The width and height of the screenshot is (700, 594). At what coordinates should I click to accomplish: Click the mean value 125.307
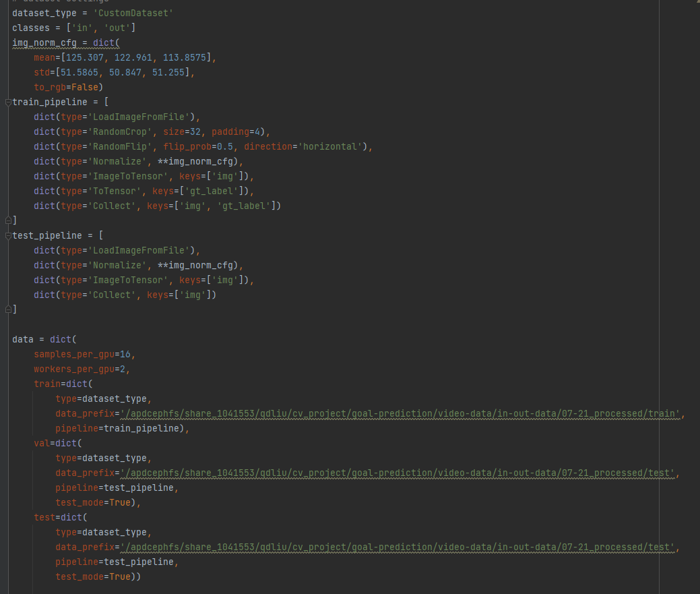pyautogui.click(x=85, y=57)
